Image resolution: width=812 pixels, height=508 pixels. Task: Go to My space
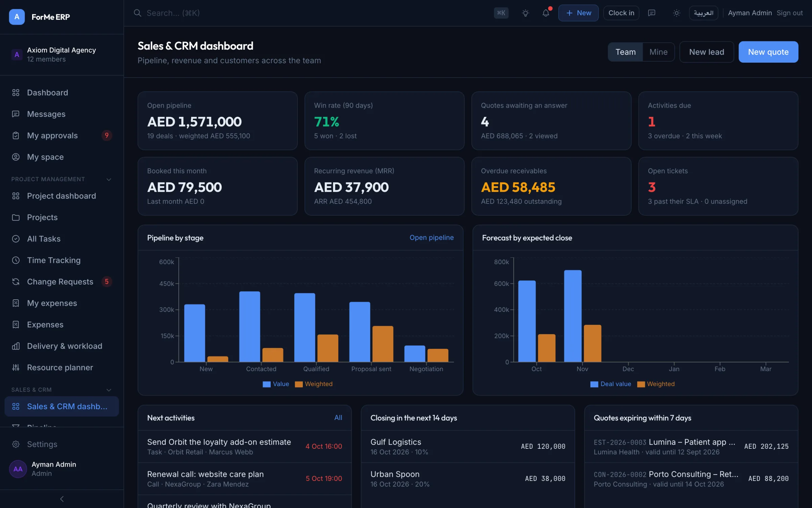62,157
